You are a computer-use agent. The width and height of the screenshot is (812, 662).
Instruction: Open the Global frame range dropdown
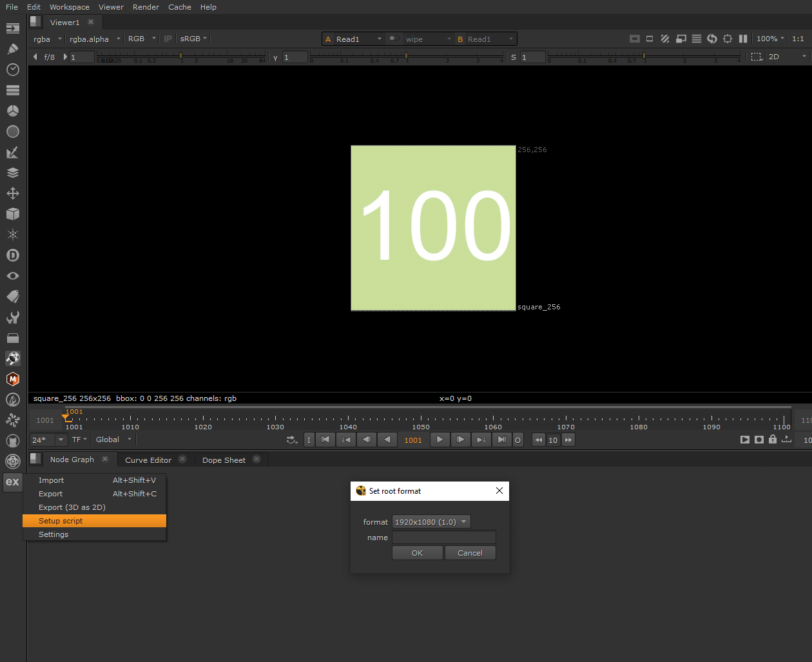(x=113, y=440)
